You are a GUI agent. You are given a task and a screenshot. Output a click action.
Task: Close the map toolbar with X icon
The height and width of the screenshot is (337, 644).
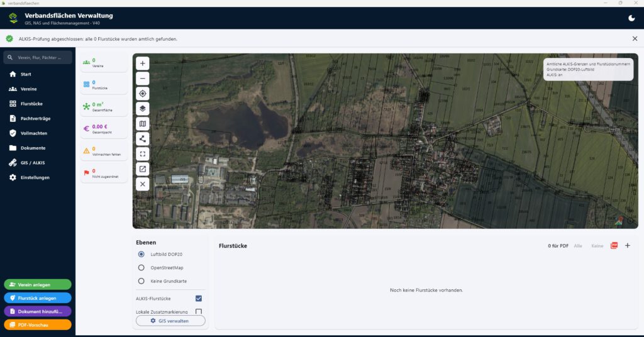(x=143, y=184)
